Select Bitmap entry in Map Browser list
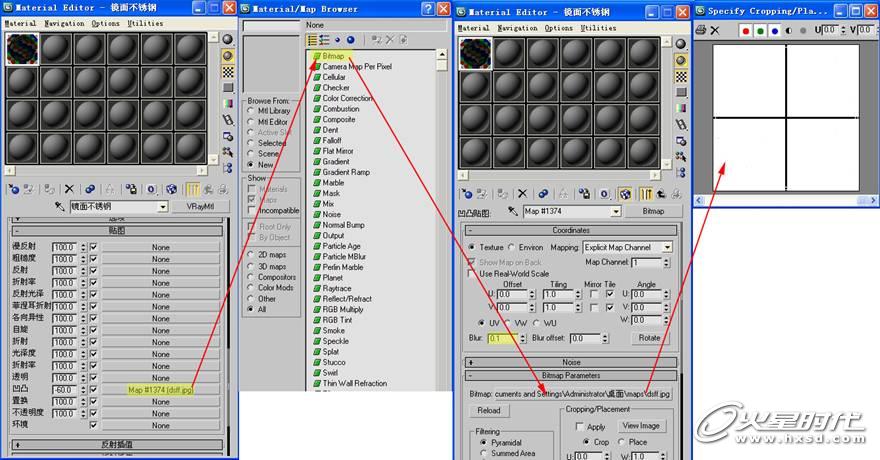This screenshot has height=460, width=880. click(333, 56)
